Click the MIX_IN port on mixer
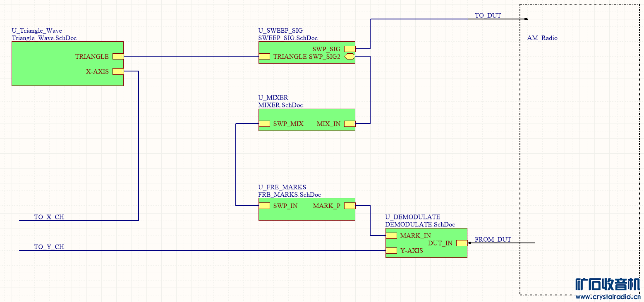This screenshot has width=644, height=302. click(x=350, y=124)
